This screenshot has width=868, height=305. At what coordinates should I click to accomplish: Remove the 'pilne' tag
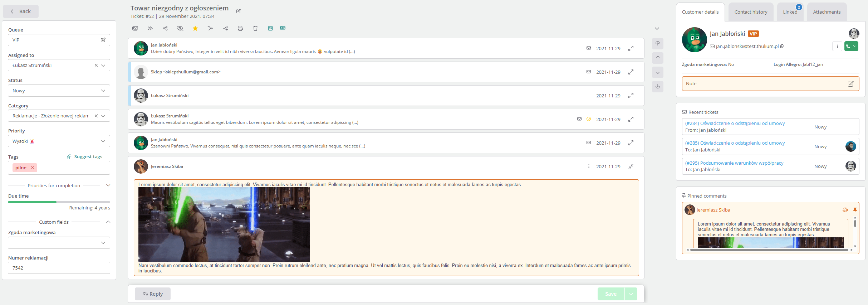(x=33, y=168)
